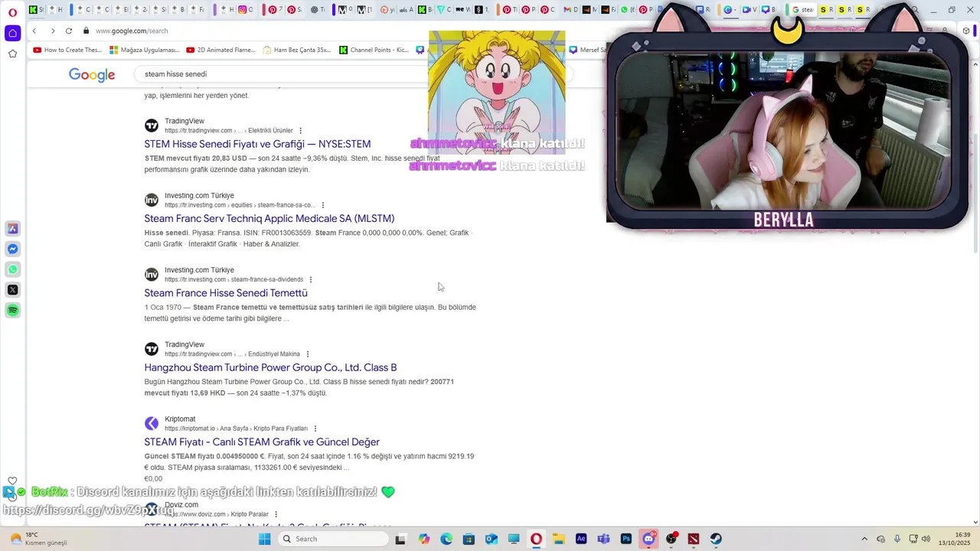Screen dimensions: 980x551
Task: Open WhatsApp in Opera sidebar
Action: pyautogui.click(x=12, y=269)
